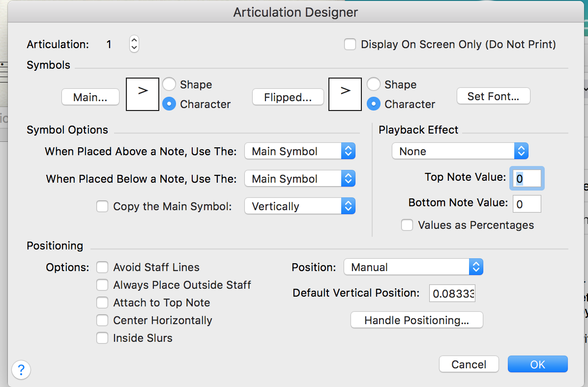Viewport: 588px width, 387px height.
Task: Click the Bottom Note Value field
Action: [x=527, y=204]
